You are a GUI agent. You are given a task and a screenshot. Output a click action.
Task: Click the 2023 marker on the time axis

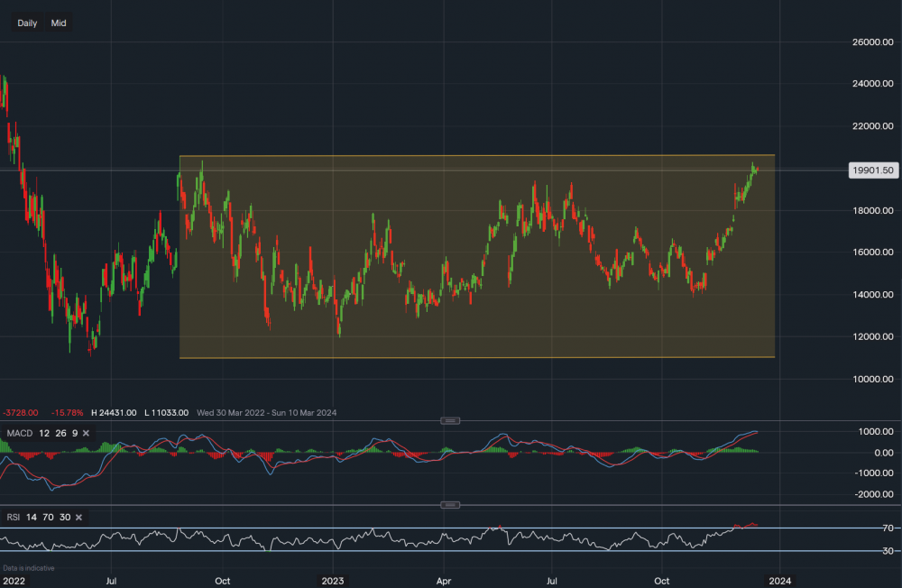point(333,580)
